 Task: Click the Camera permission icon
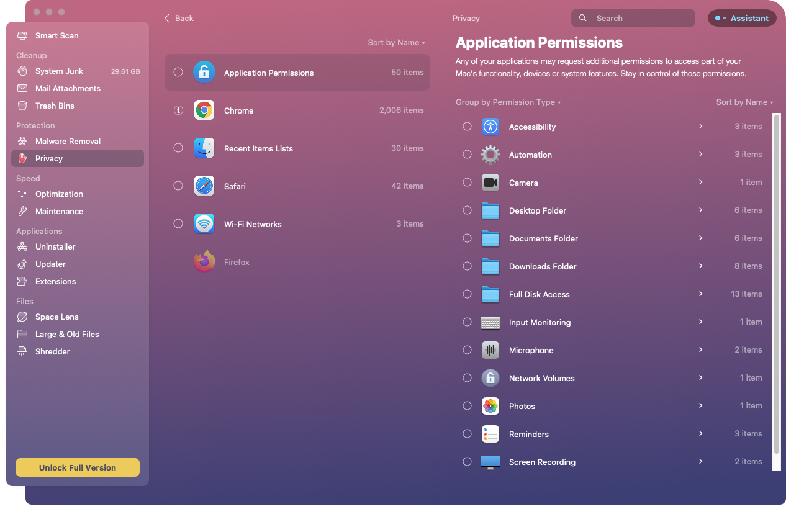(x=490, y=183)
